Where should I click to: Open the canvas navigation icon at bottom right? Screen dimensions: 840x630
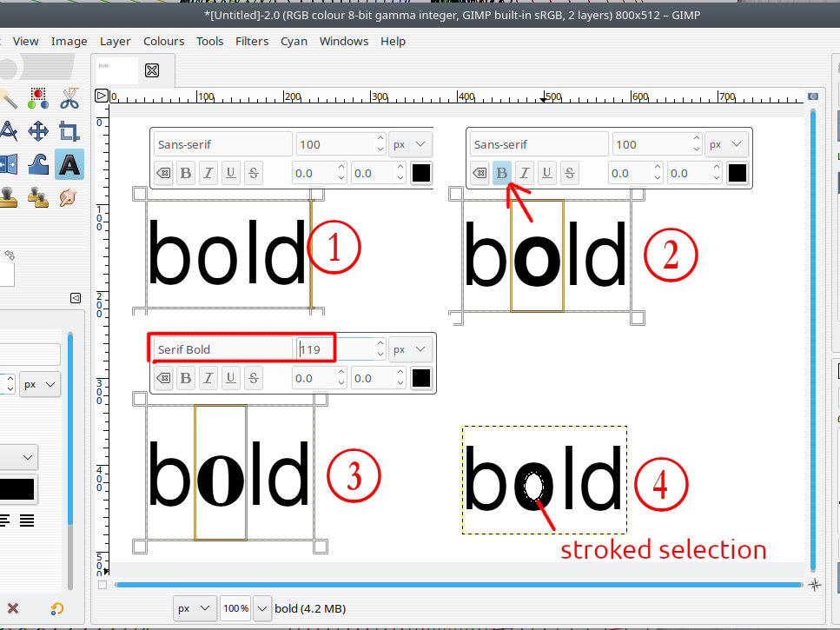815,585
